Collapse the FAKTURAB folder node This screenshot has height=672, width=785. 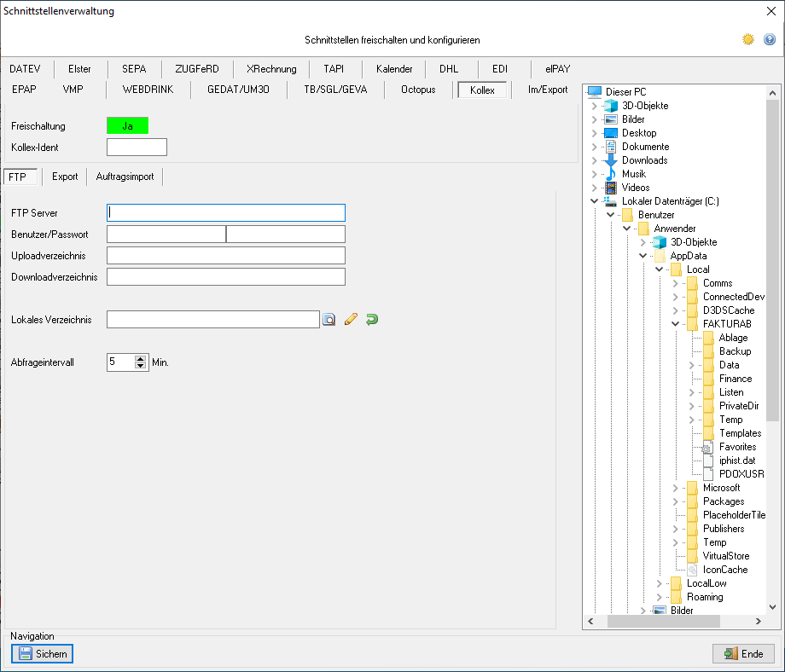[675, 324]
